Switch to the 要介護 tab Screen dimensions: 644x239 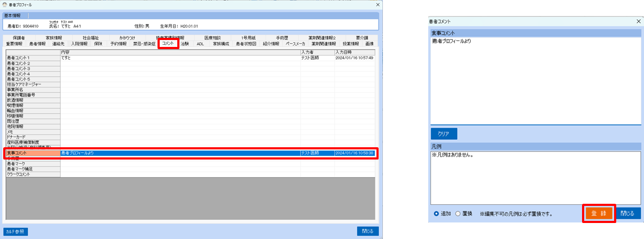(362, 38)
